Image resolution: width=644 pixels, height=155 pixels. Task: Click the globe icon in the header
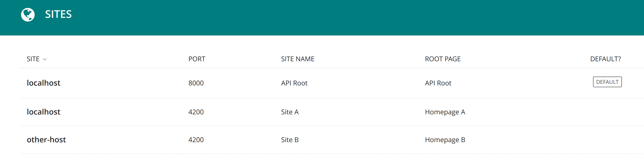(28, 14)
